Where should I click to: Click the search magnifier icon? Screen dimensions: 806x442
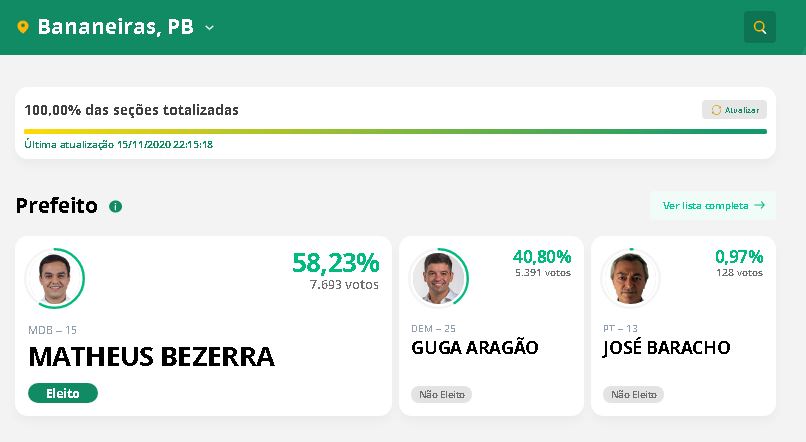click(x=760, y=27)
